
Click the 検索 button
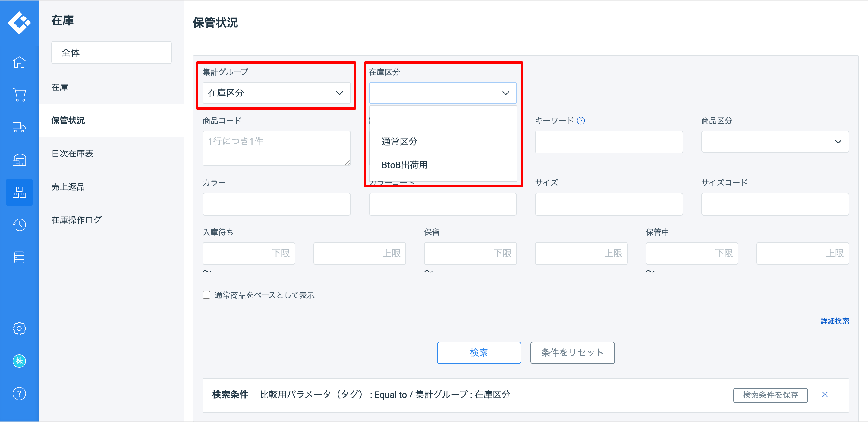point(479,353)
